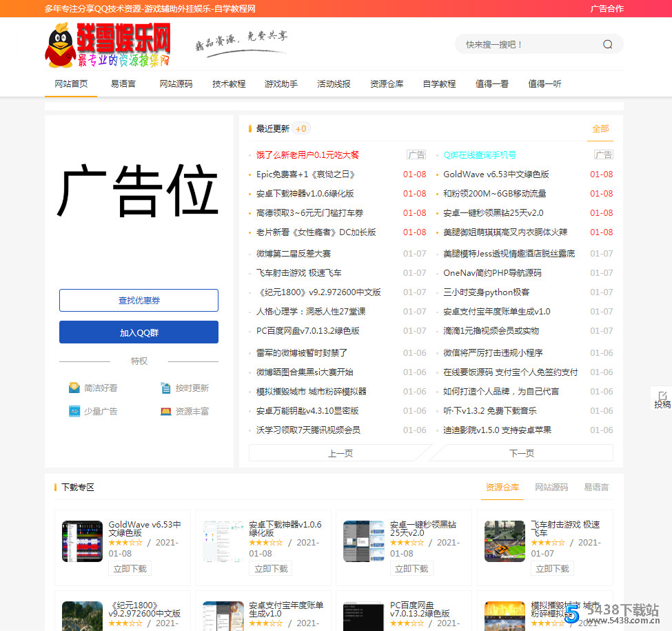Click the film icon beside 少量广告
This screenshot has height=631, width=672.
point(74,410)
